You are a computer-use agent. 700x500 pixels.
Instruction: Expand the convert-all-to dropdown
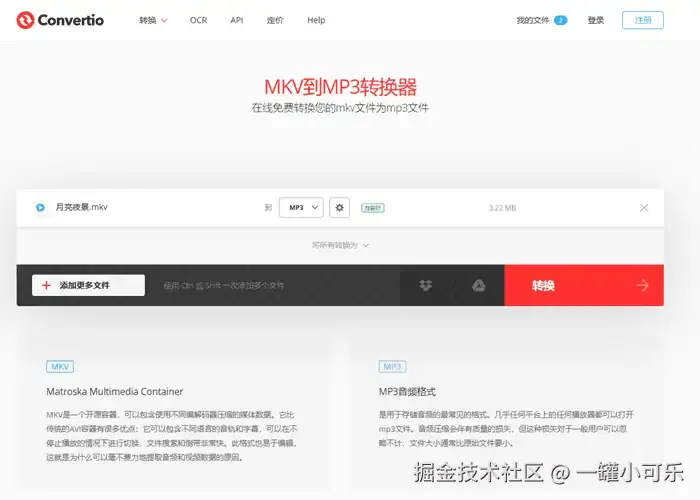click(340, 245)
